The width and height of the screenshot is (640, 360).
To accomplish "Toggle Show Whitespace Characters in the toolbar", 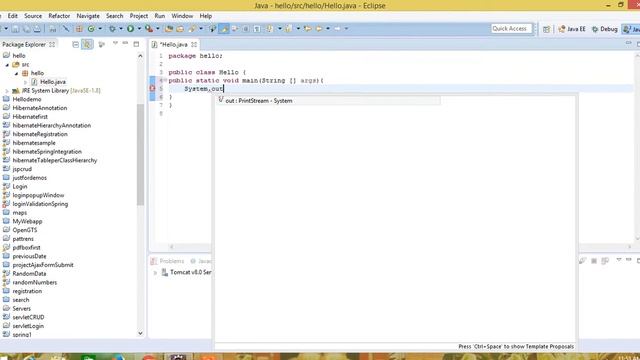I will (x=257, y=29).
